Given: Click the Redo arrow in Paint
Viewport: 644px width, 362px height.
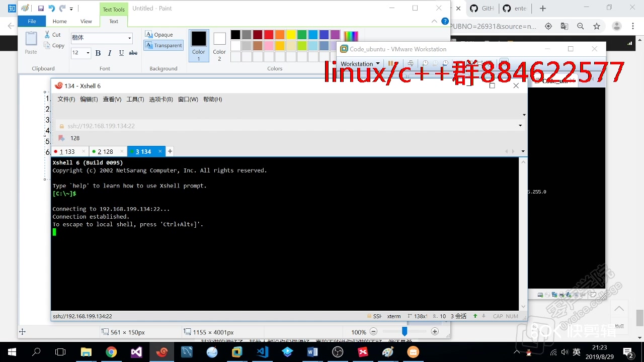Looking at the screenshot, I should click(62, 8).
